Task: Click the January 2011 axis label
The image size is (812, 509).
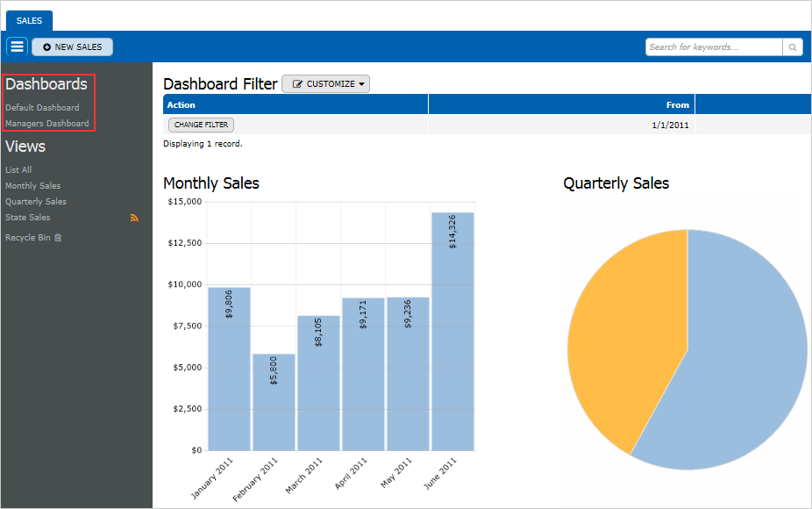Action: coord(212,478)
